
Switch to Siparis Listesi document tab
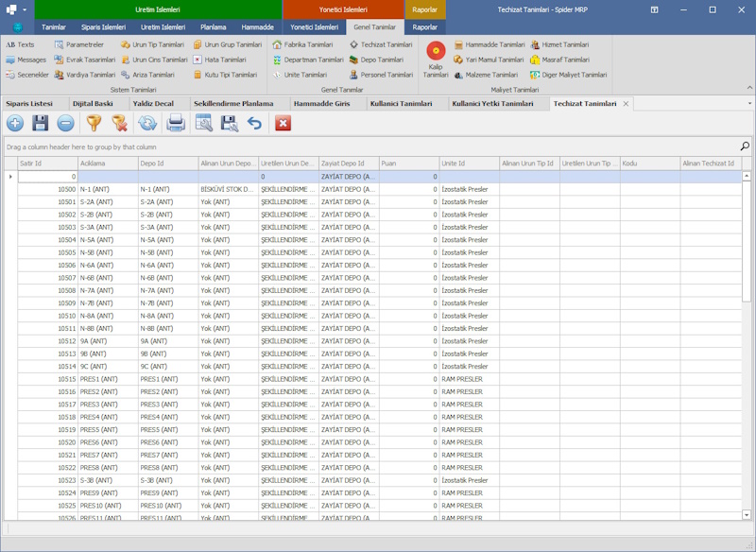(29, 104)
